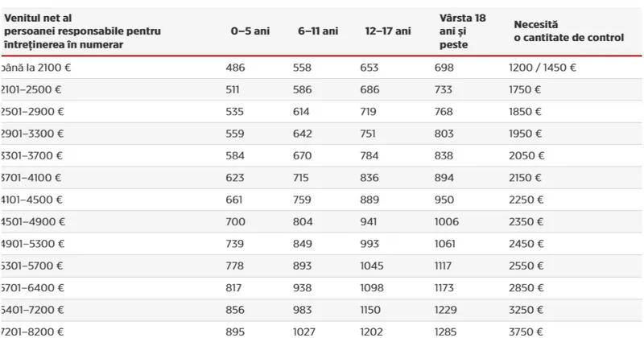Select the "6–11 ani" column header

coord(317,31)
